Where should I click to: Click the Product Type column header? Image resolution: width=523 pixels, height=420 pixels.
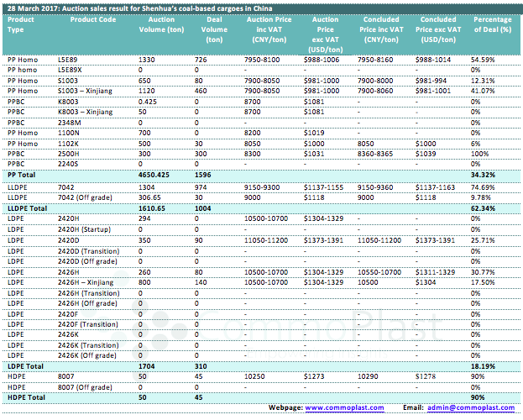point(20,23)
